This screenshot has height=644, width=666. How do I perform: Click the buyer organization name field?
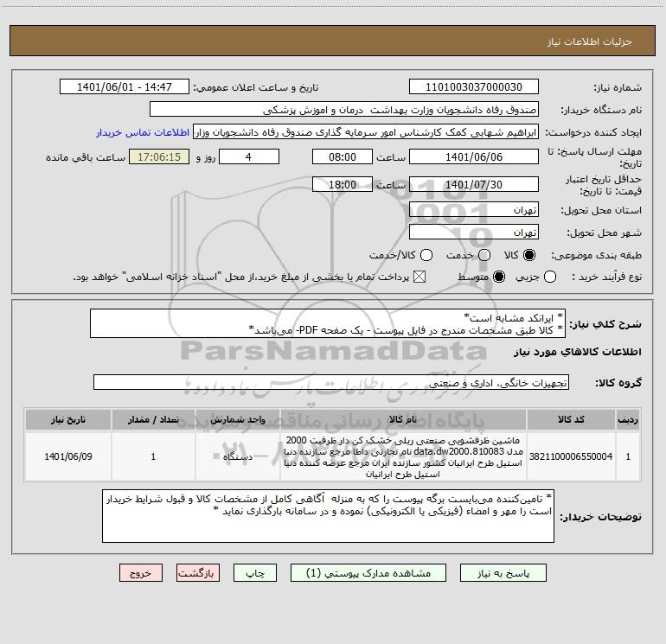(x=344, y=109)
